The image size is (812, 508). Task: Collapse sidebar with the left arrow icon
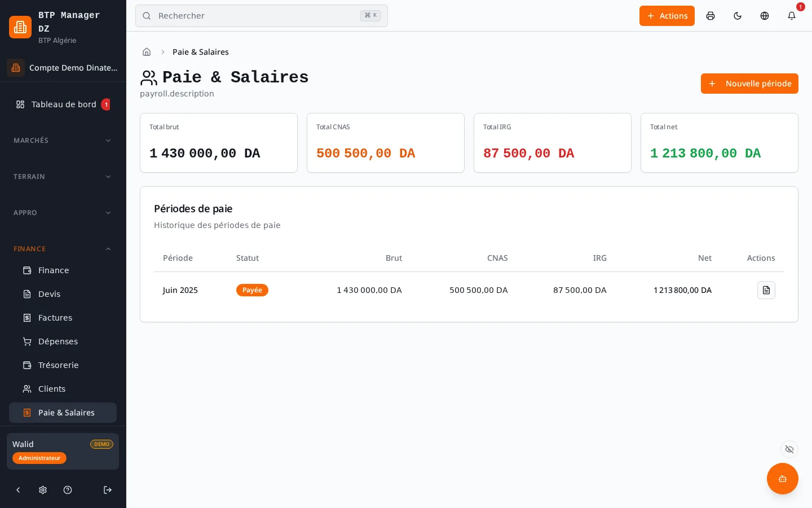[18, 490]
